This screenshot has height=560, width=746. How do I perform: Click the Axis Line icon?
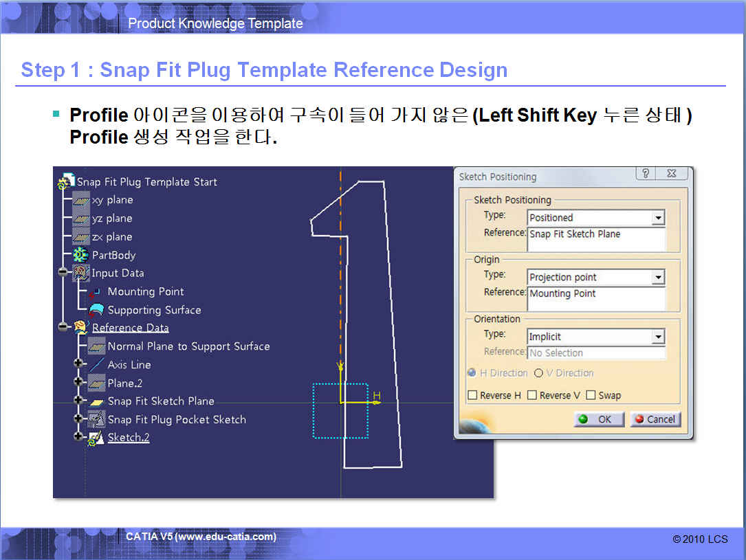click(x=96, y=365)
